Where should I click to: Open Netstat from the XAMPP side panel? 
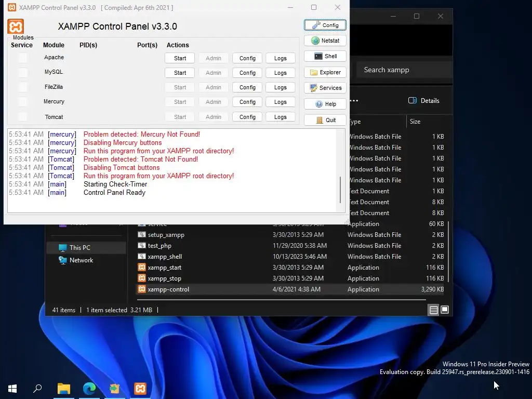click(x=325, y=41)
